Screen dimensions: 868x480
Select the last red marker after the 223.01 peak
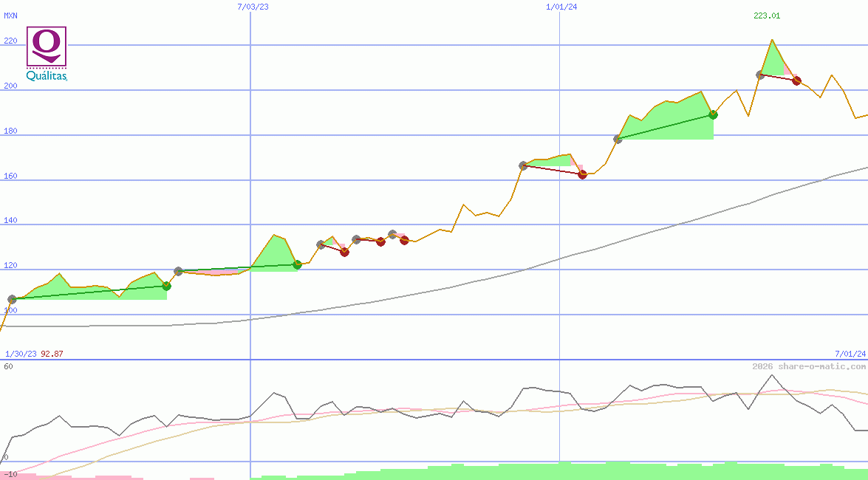coord(796,80)
